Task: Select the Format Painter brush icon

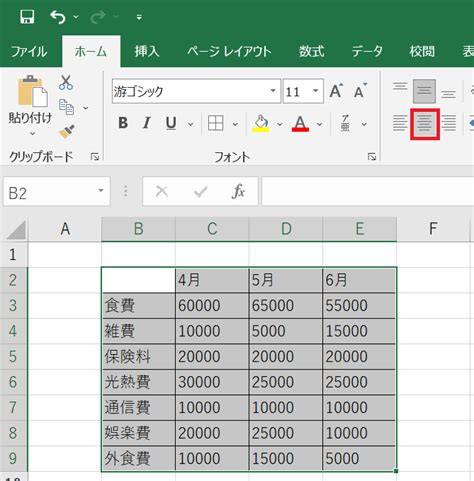Action: tap(66, 132)
